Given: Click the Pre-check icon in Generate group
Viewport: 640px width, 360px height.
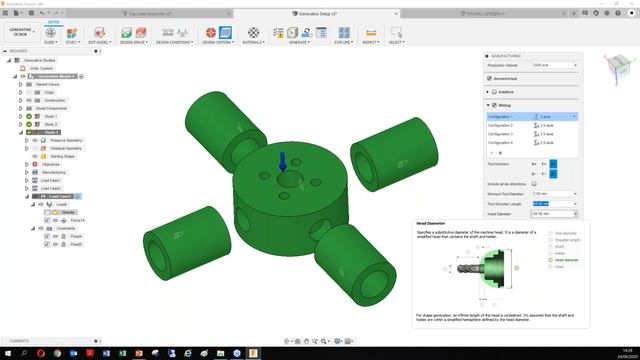Looking at the screenshot, I should (278, 33).
